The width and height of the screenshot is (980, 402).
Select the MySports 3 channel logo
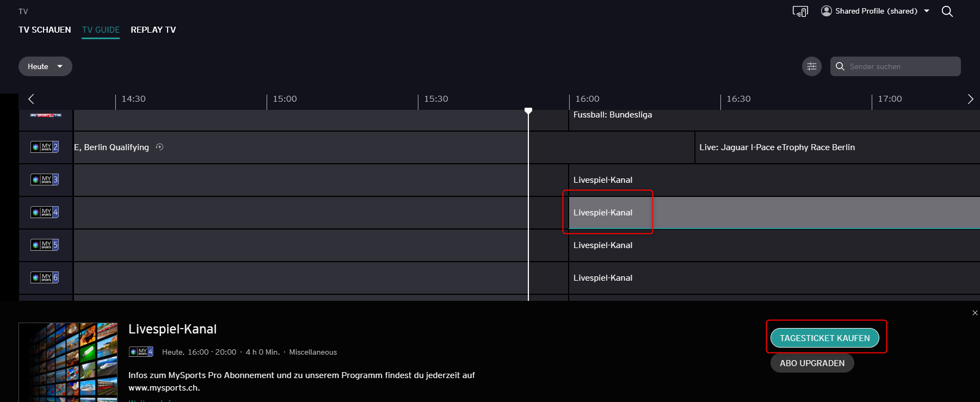[45, 180]
